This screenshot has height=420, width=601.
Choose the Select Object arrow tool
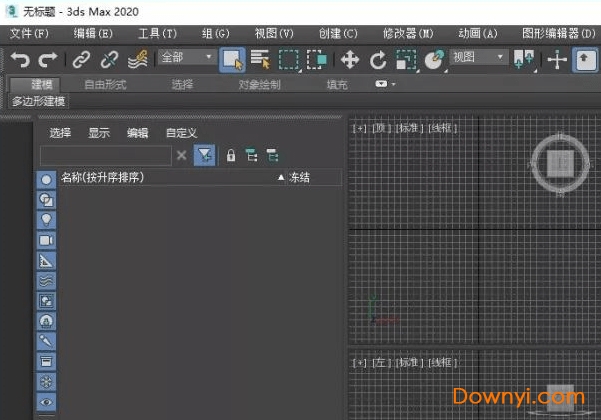[x=232, y=59]
